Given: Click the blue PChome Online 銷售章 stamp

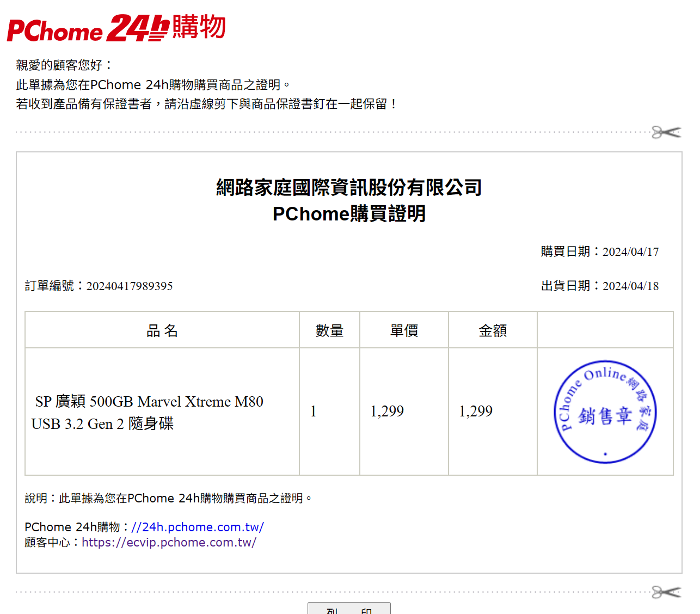Looking at the screenshot, I should [x=605, y=412].
